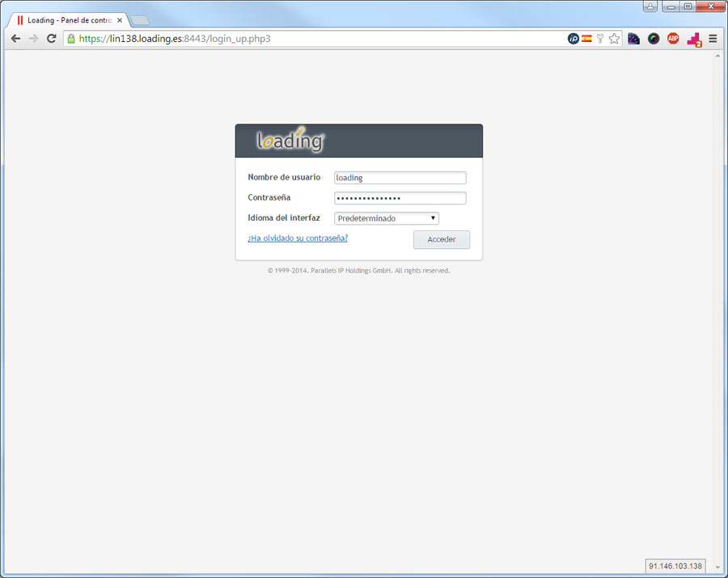Screen dimensions: 728x578
Task: Click the Spanish flag icon in address bar
Action: pyautogui.click(x=587, y=39)
